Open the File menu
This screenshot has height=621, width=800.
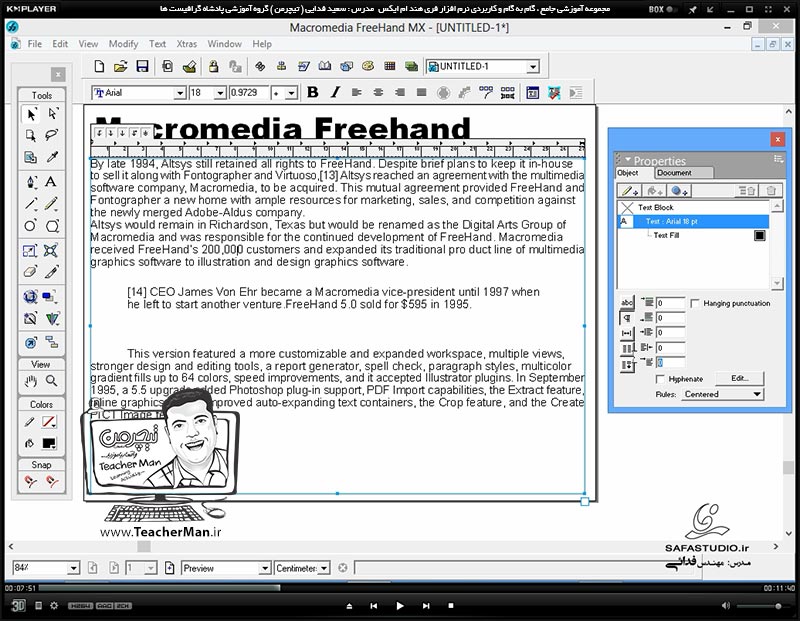click(35, 44)
